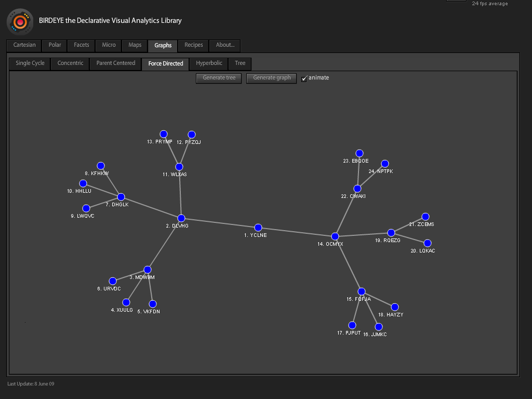Select the Single Cycle layout tab
The width and height of the screenshot is (532, 399).
click(x=30, y=63)
